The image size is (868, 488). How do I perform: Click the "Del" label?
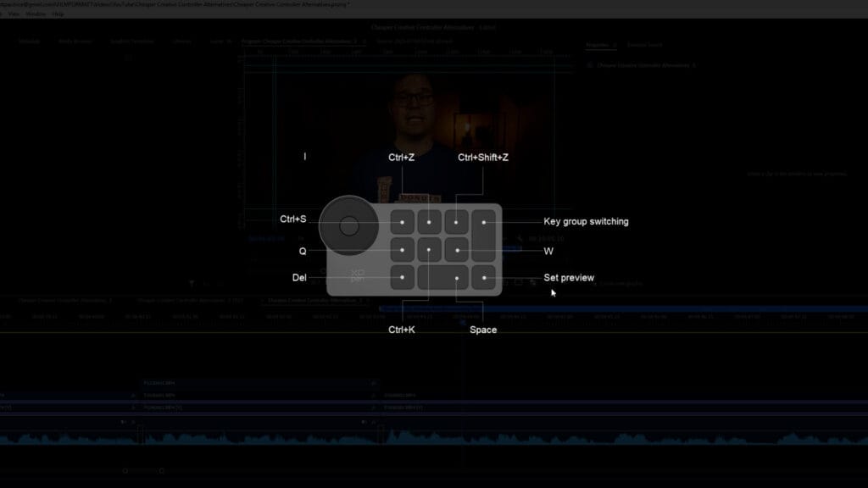click(x=299, y=278)
